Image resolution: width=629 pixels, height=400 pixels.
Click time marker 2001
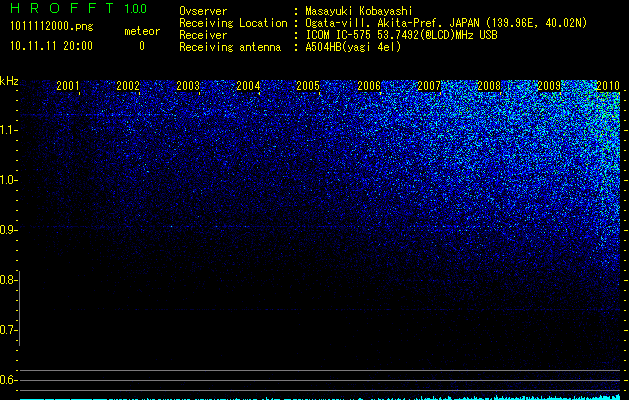tap(68, 86)
